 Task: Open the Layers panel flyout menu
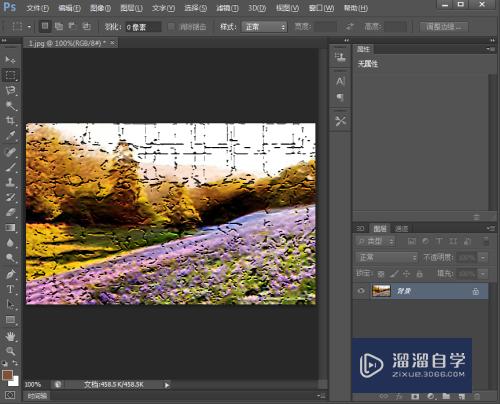(490, 228)
